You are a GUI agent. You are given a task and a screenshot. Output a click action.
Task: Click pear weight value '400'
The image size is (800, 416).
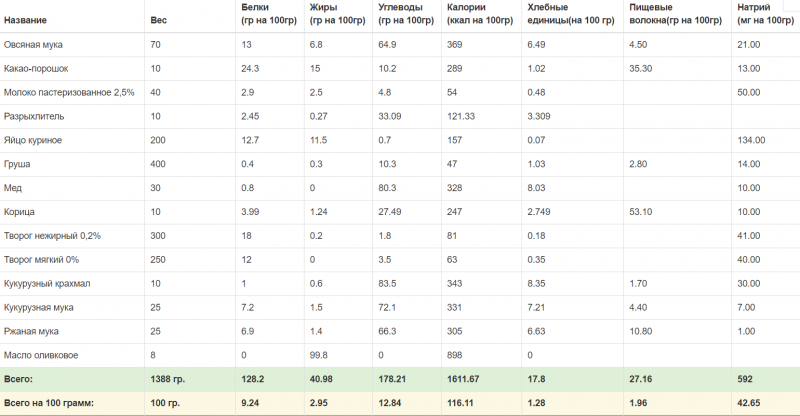tap(158, 164)
